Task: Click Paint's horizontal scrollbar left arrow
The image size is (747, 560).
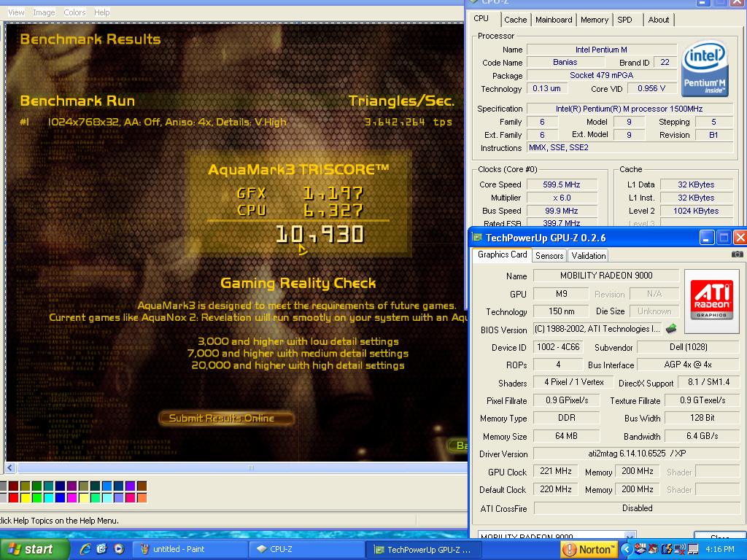Action: tap(10, 468)
